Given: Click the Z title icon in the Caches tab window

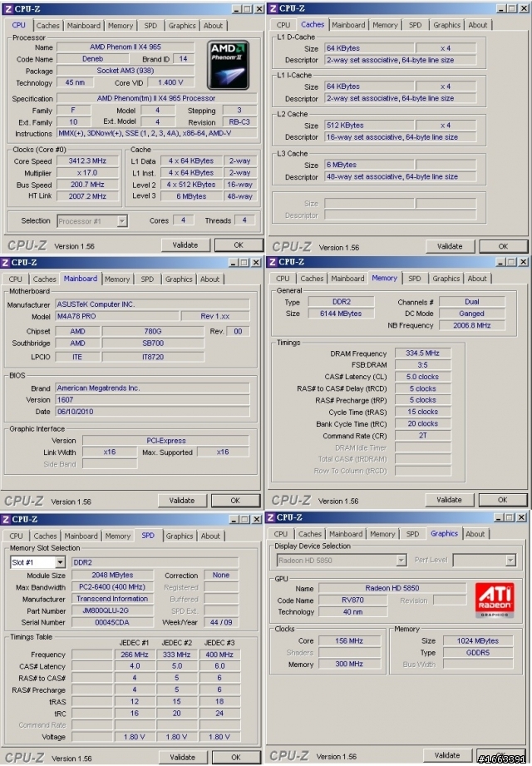Looking at the screenshot, I should pyautogui.click(x=273, y=8).
